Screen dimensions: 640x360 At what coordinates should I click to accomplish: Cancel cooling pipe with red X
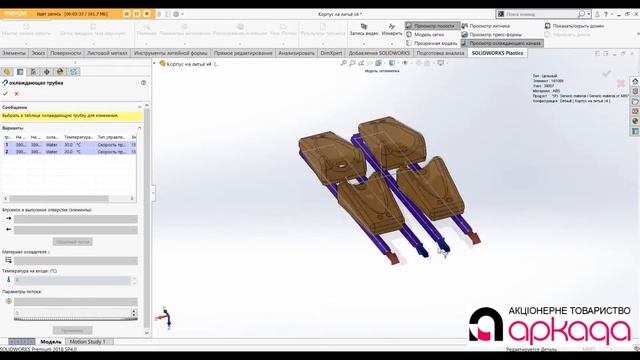[x=16, y=93]
